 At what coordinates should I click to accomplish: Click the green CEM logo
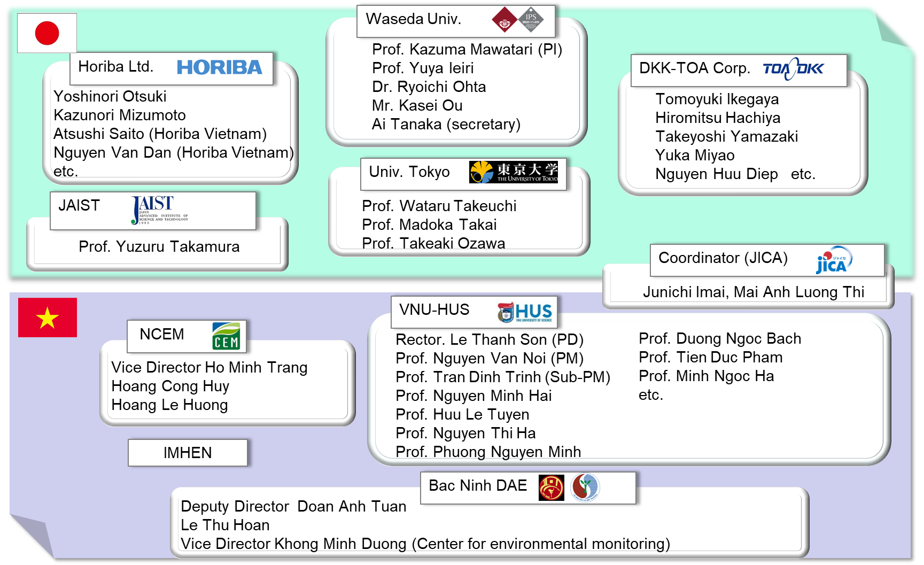click(x=226, y=336)
